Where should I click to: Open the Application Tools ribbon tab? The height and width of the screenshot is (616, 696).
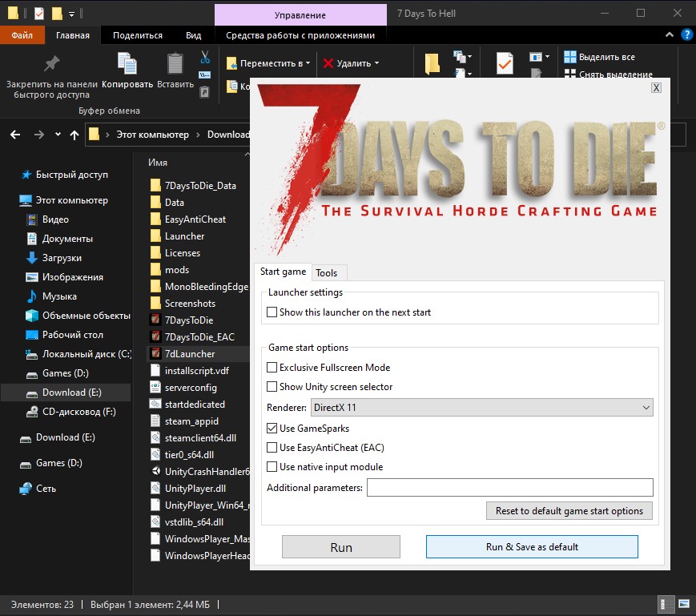(300, 35)
